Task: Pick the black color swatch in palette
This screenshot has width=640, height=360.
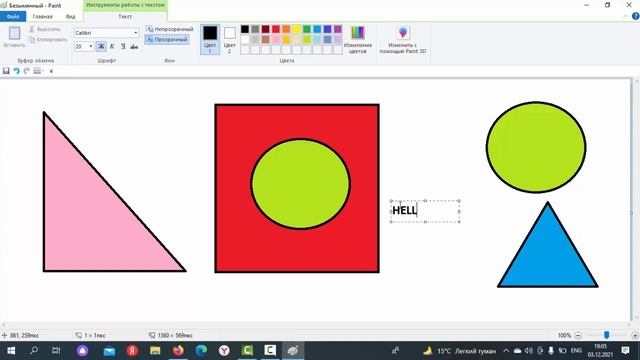Action: coord(245,29)
